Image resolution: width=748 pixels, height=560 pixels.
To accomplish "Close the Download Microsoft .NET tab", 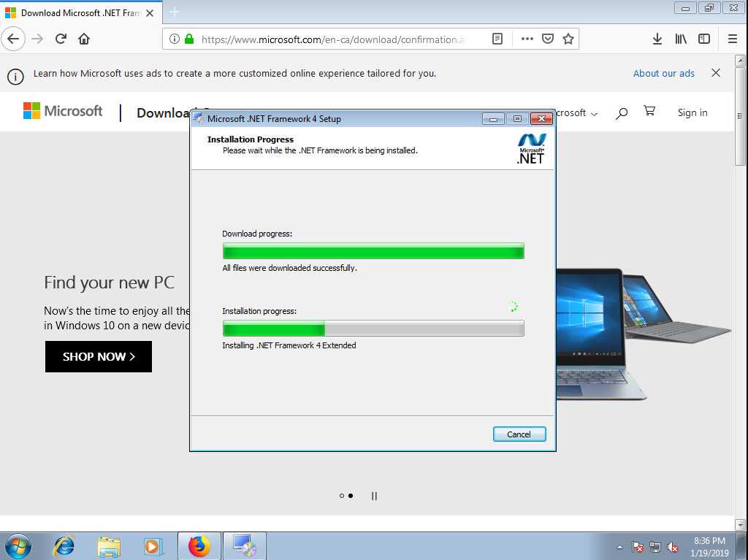I will click(150, 13).
